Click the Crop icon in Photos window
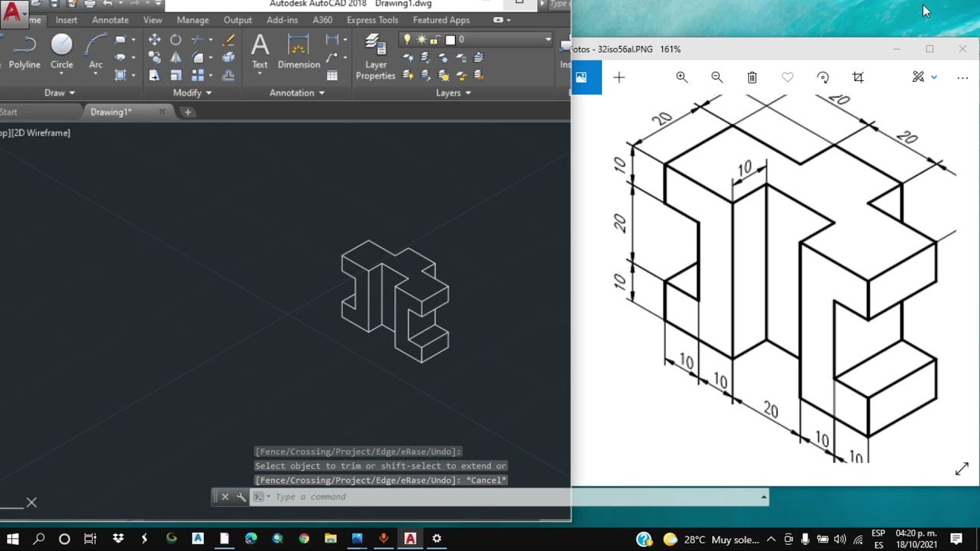 tap(858, 77)
